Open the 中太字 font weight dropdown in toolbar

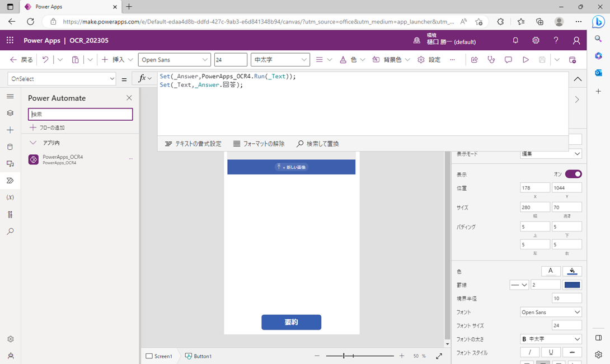click(x=280, y=59)
